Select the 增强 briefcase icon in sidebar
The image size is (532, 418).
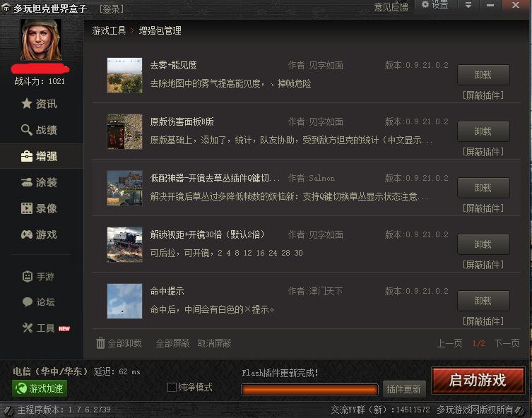pyautogui.click(x=26, y=156)
